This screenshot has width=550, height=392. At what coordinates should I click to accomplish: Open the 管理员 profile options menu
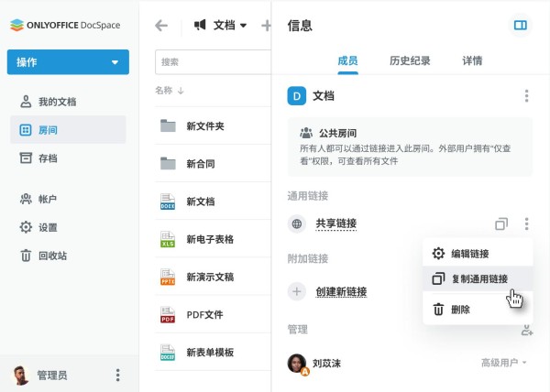click(118, 375)
